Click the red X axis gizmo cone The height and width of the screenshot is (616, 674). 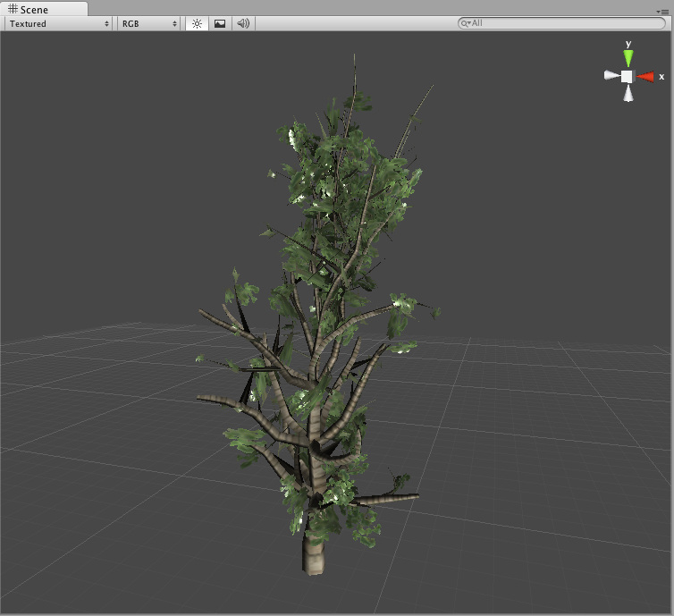tap(645, 77)
